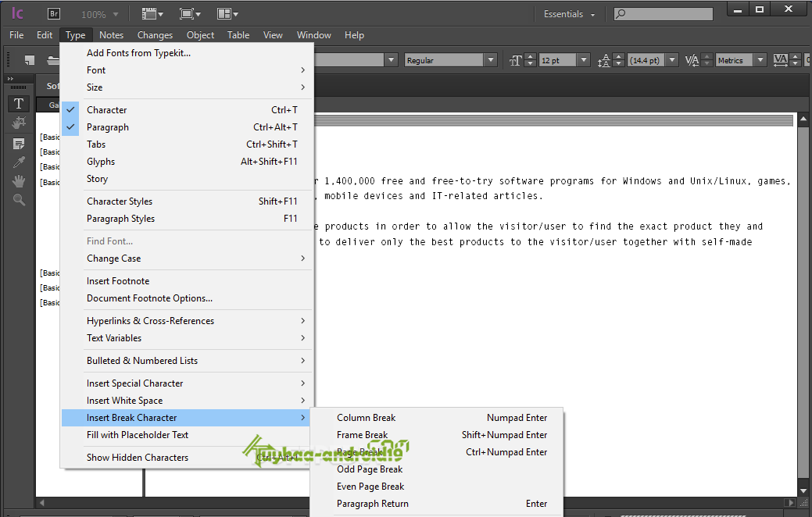Open the Help menu
The width and height of the screenshot is (812, 517).
(x=354, y=35)
